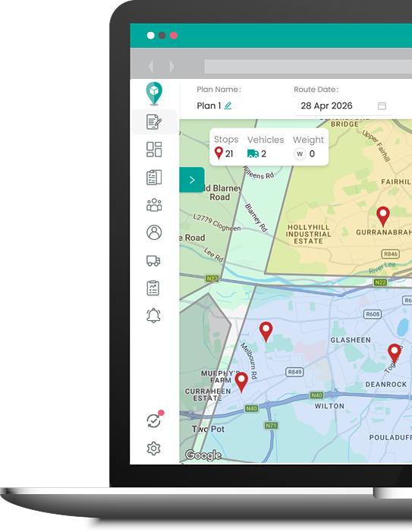Click the 28 Apr 2026 date field
The width and height of the screenshot is (412, 532).
pos(343,105)
